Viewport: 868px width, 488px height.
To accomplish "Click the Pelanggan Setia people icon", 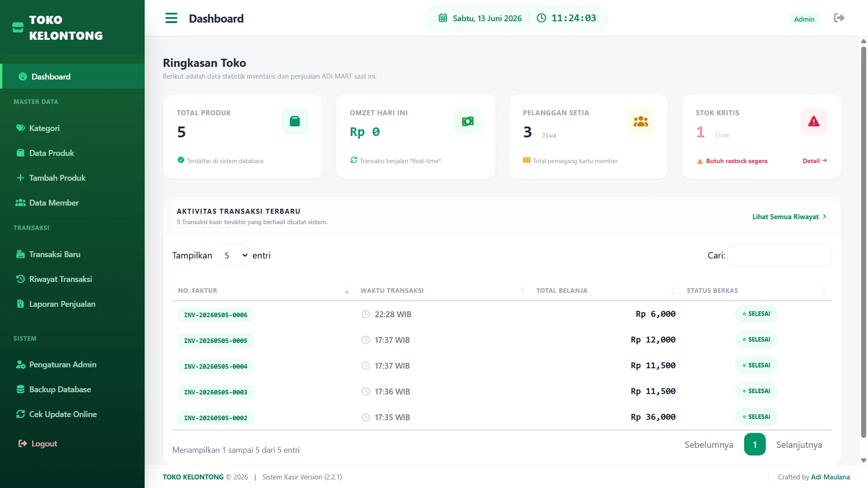I will 641,122.
